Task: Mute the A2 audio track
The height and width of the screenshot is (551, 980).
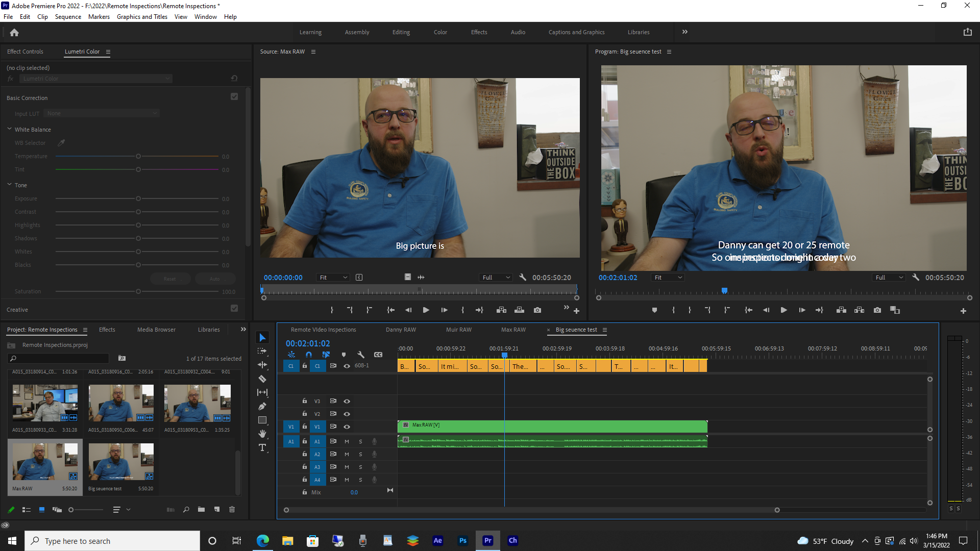Action: click(347, 454)
